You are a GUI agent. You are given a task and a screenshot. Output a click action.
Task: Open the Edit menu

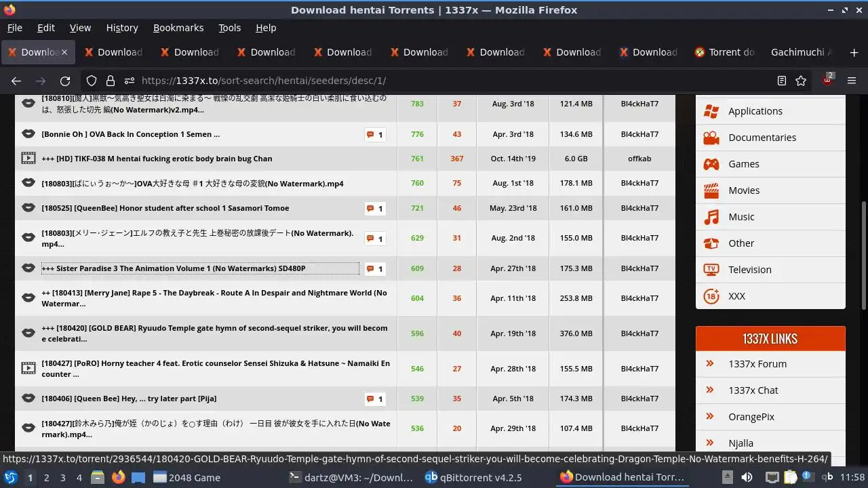(46, 28)
